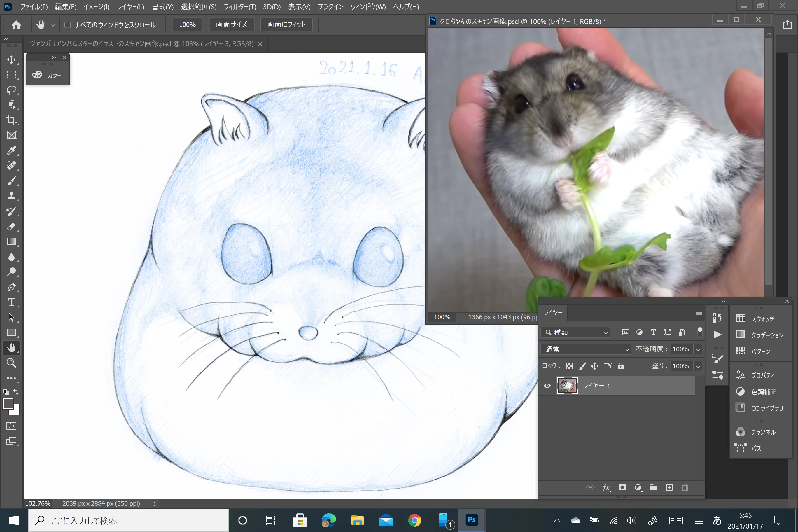Select the Pen tool
Image resolution: width=798 pixels, height=532 pixels.
11,287
